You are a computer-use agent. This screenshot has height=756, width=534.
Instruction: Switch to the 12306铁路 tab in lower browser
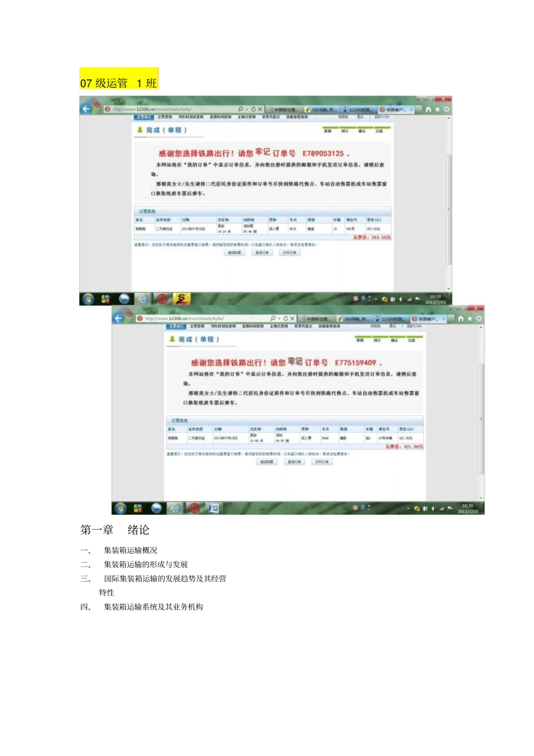point(391,319)
